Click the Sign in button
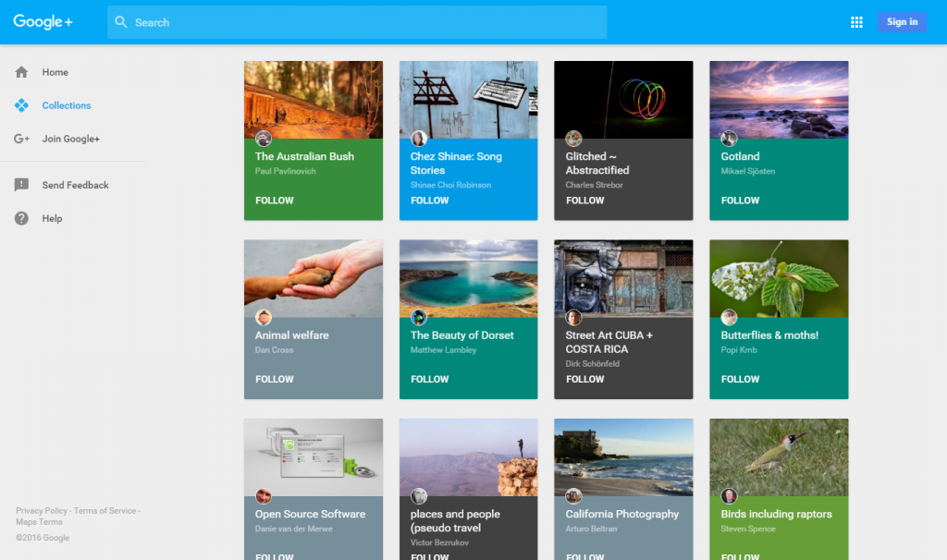Screen dimensions: 947x560 (902, 21)
